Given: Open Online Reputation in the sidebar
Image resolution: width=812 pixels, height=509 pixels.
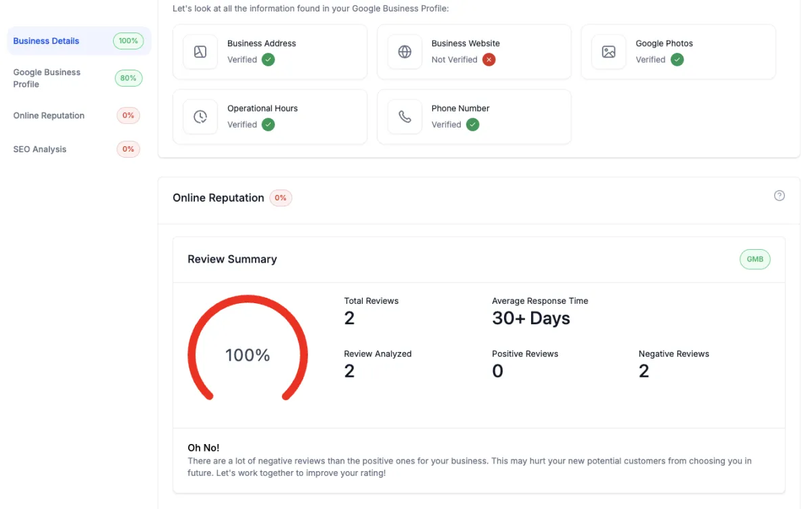Looking at the screenshot, I should point(49,115).
